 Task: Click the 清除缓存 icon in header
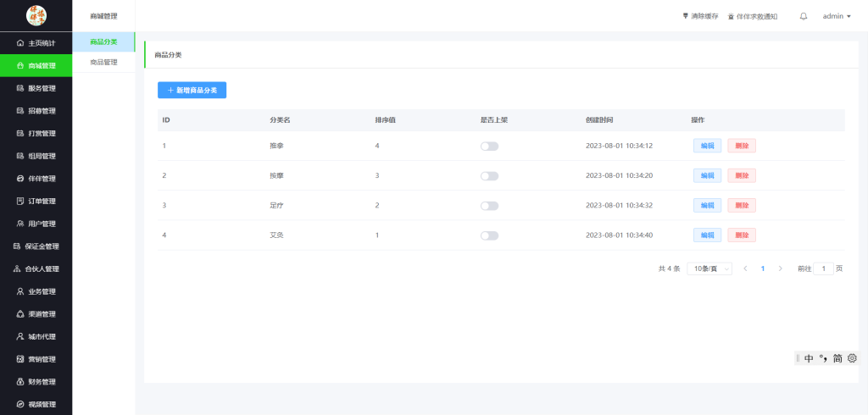[686, 16]
